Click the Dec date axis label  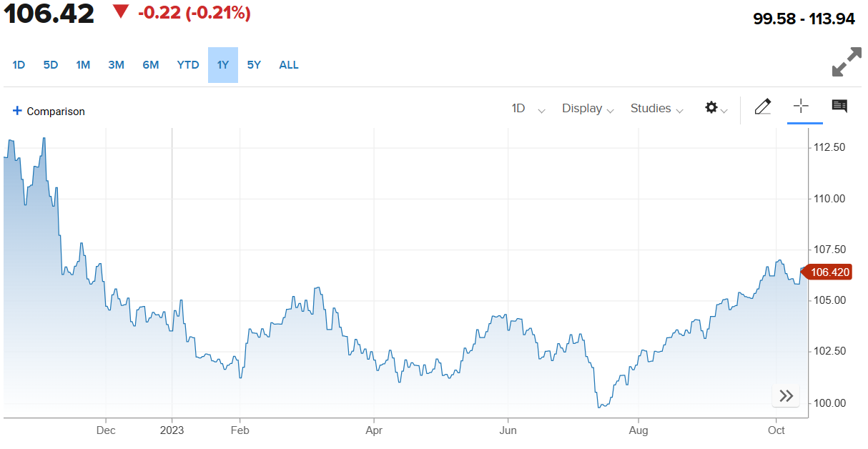click(105, 430)
